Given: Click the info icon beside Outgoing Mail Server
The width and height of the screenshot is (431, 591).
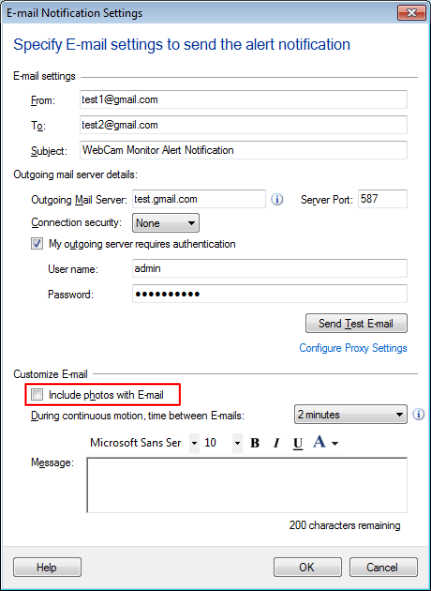Looking at the screenshot, I should pyautogui.click(x=277, y=199).
